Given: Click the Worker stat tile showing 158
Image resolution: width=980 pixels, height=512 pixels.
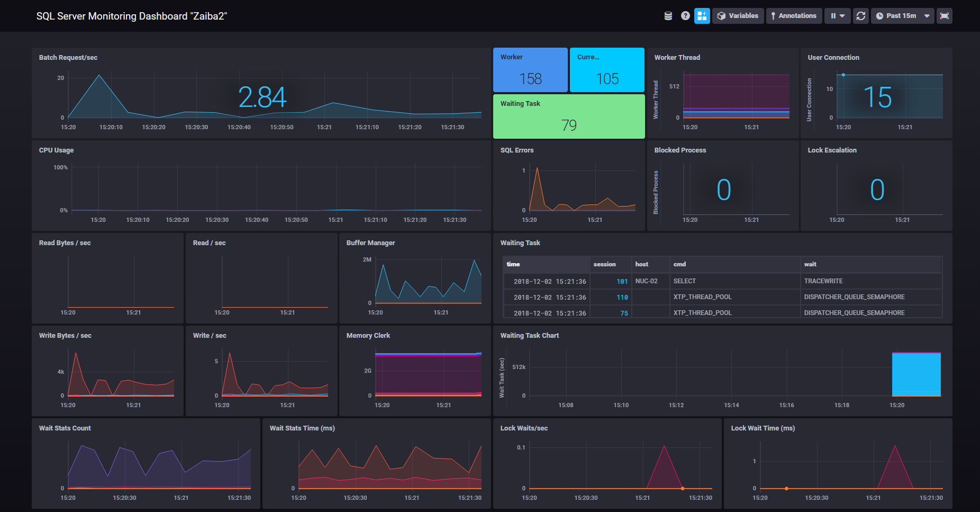Looking at the screenshot, I should 530,70.
